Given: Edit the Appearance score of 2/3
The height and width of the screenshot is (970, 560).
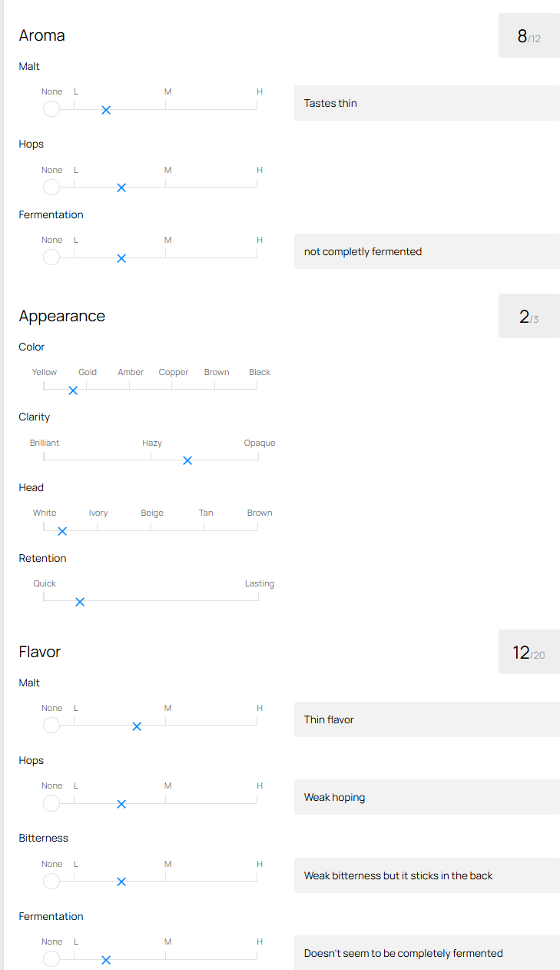Looking at the screenshot, I should pos(529,316).
